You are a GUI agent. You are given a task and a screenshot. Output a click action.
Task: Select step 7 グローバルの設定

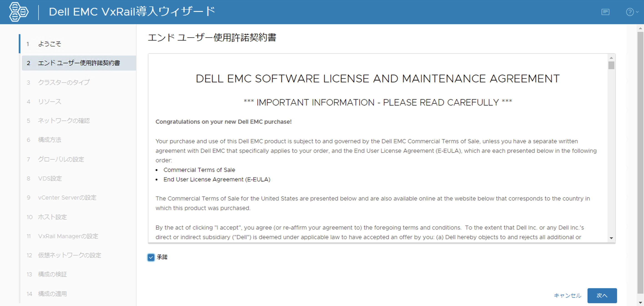tap(61, 159)
